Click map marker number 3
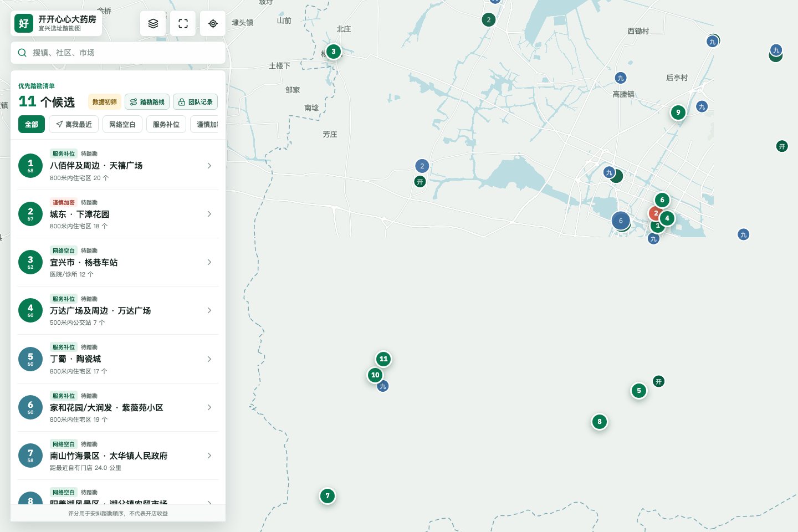 pos(333,52)
